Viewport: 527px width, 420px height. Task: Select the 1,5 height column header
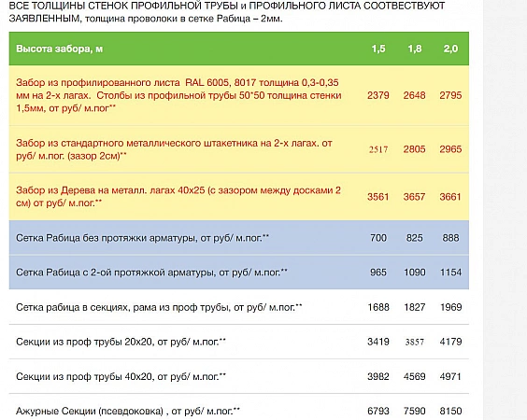pyautogui.click(x=378, y=49)
